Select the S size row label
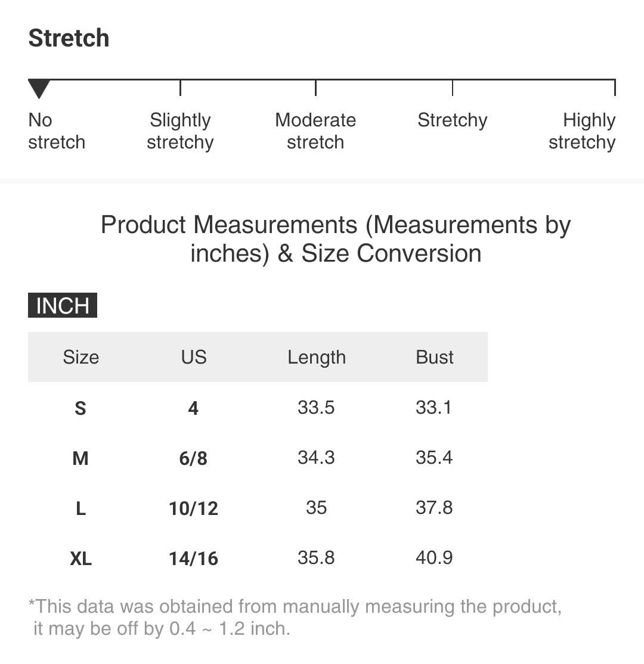 point(80,408)
